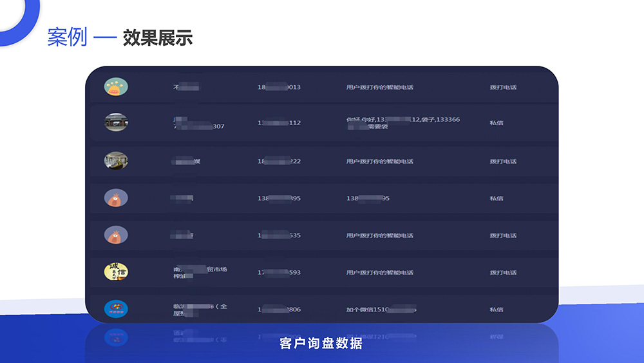The height and width of the screenshot is (363, 644).
Task: Click the yellow stars avatar in the first row
Action: (116, 87)
